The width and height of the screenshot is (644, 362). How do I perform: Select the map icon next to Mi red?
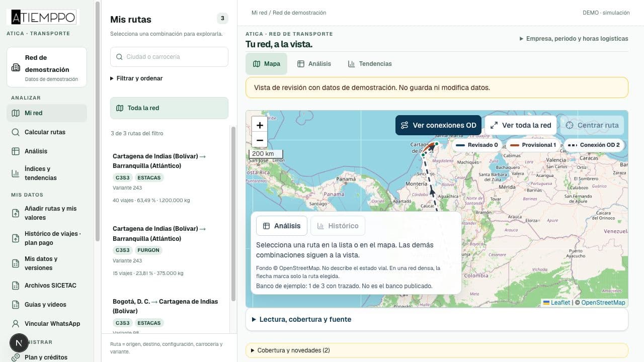[x=16, y=113]
